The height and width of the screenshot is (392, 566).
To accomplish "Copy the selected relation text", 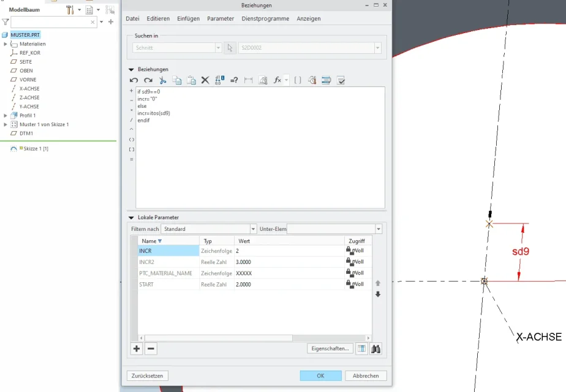I will [x=177, y=80].
